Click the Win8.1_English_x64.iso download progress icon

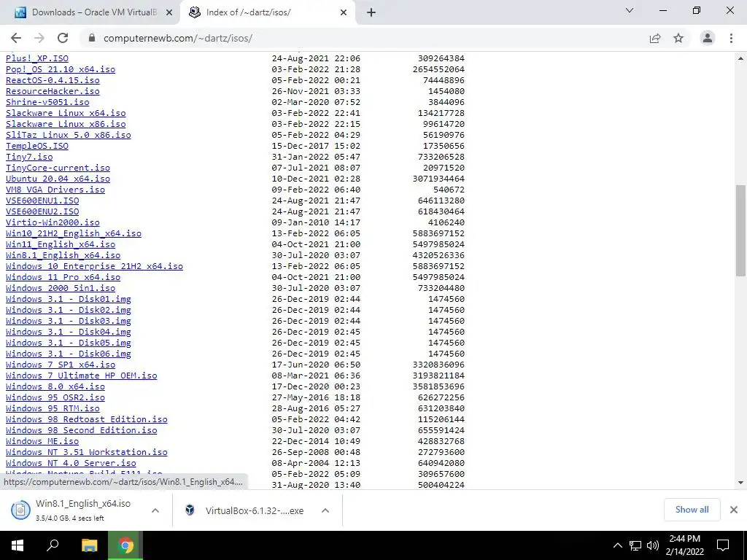20,510
